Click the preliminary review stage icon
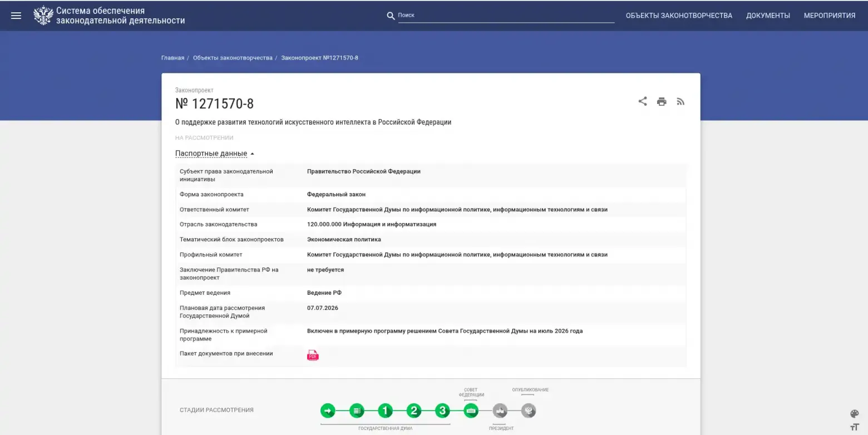Viewport: 868px width, 435px height. (x=357, y=411)
